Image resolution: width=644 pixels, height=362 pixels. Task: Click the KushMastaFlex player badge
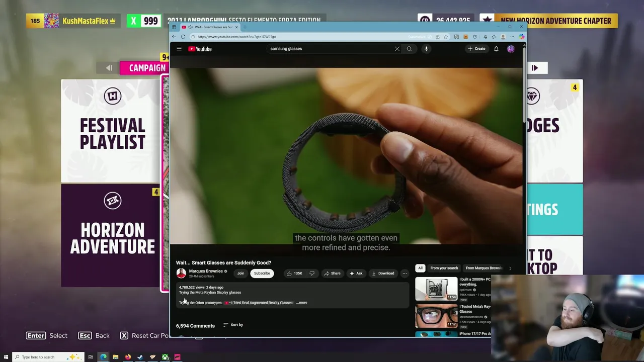[72, 21]
